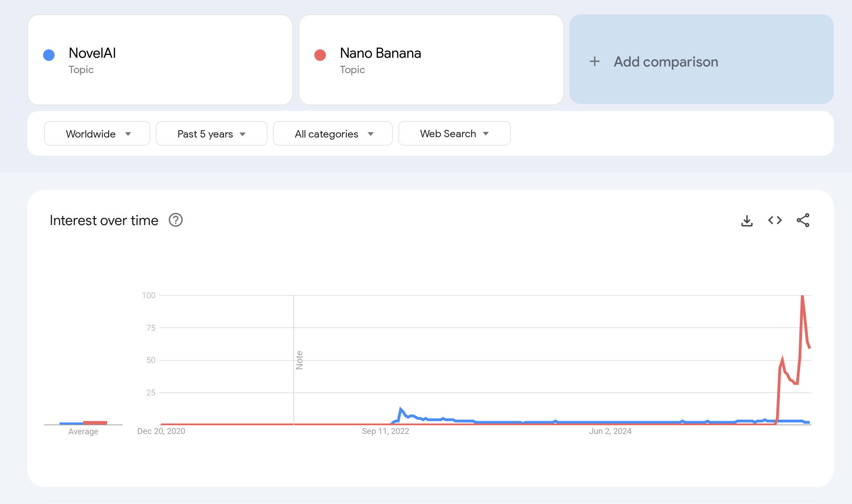Click the Interest over time heading
The height and width of the screenshot is (504, 852).
click(104, 220)
